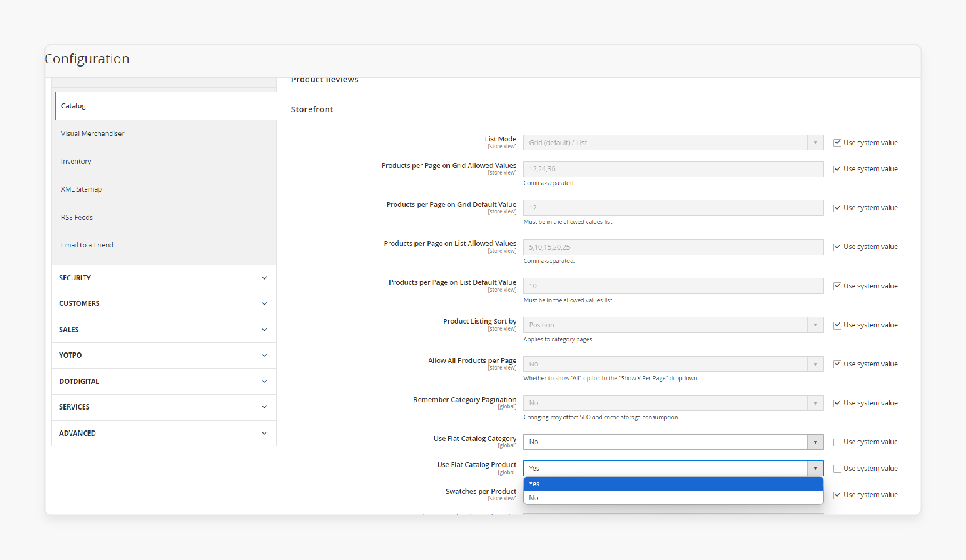Expand the SECURITY configuration section
Screen dimensions: 966x560
(163, 278)
